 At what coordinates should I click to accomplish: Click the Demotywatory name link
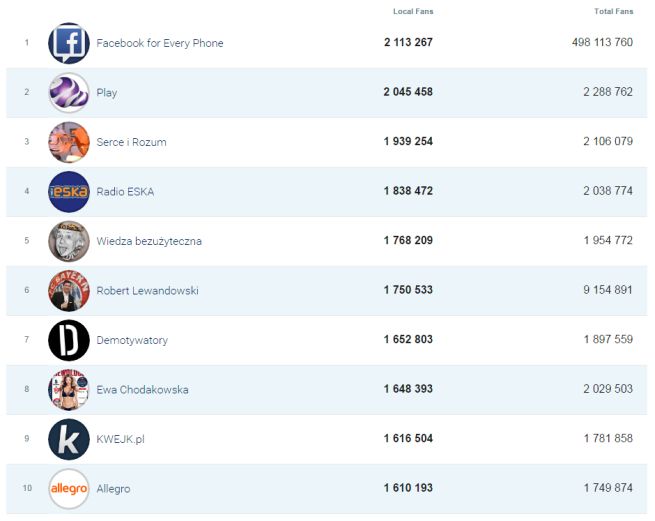(x=132, y=340)
